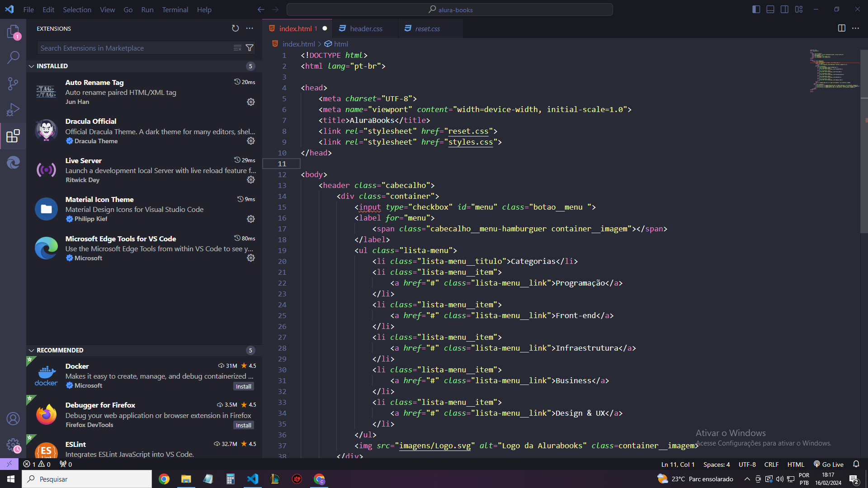Customize layout from title bar
Viewport: 868px width, 488px height.
pyautogui.click(x=799, y=9)
